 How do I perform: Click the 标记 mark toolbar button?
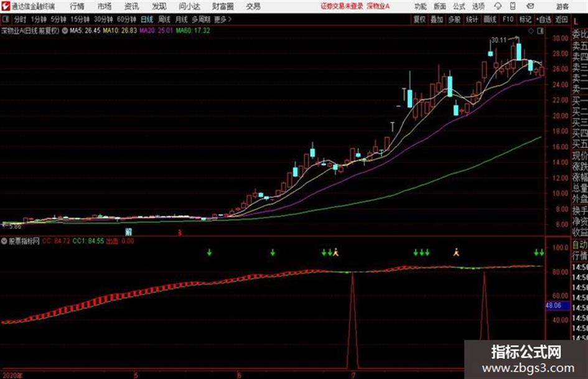tap(525, 19)
